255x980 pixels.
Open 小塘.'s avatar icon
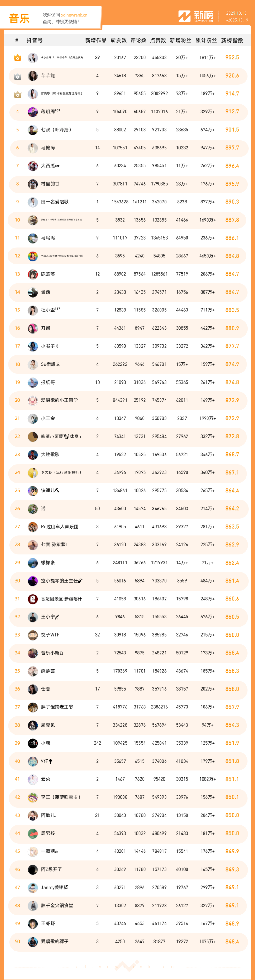(33, 743)
